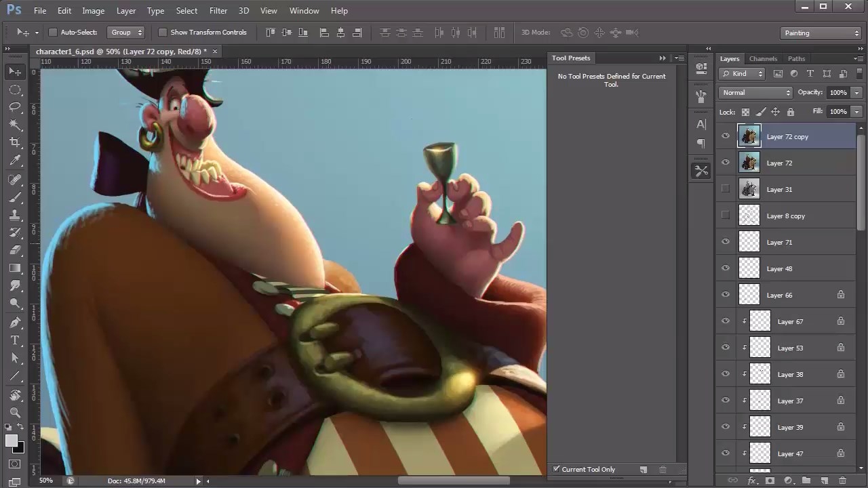868x488 pixels.
Task: Select the Hand tool
Action: [15, 395]
